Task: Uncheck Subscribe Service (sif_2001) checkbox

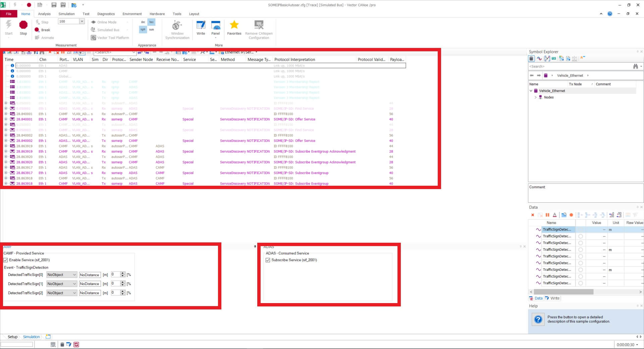Action: coord(268,260)
